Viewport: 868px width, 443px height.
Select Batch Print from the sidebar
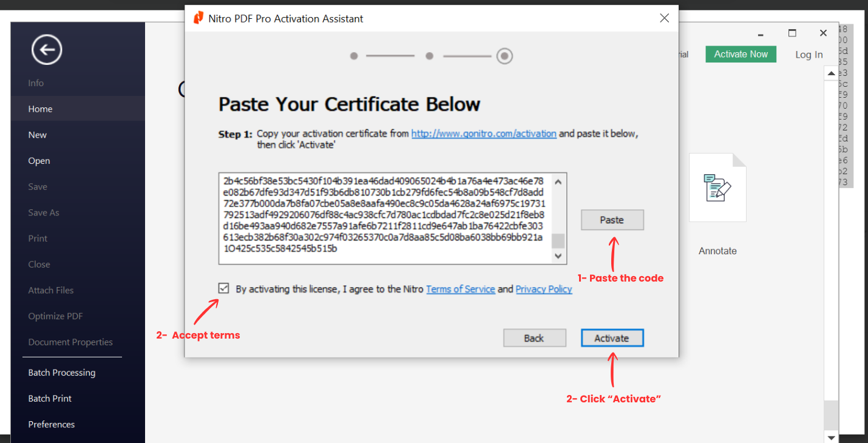coord(50,398)
